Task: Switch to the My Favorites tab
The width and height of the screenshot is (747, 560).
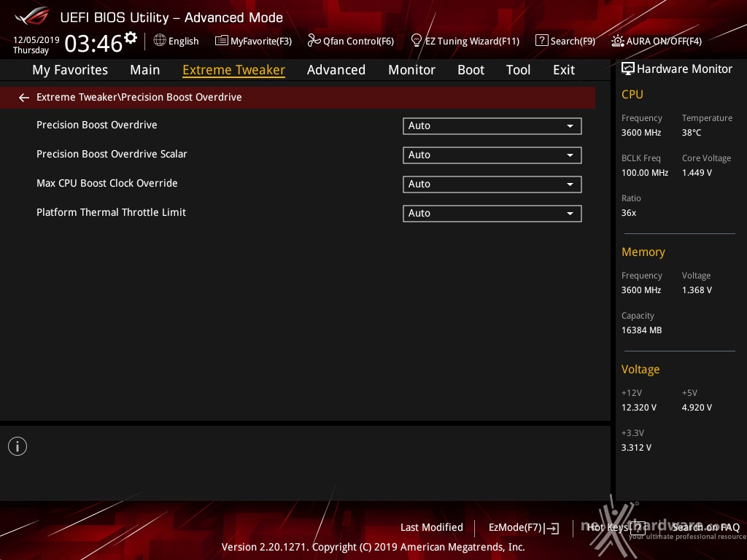Action: pos(70,70)
